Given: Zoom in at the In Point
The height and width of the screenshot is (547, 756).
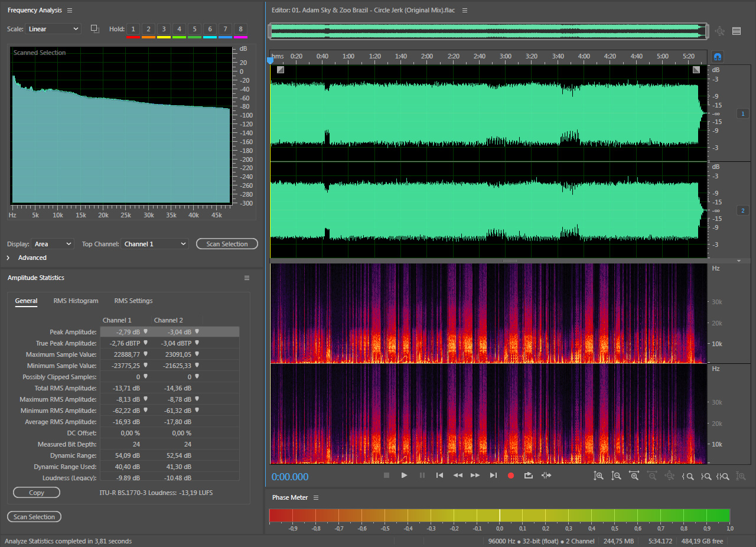Looking at the screenshot, I should point(687,476).
